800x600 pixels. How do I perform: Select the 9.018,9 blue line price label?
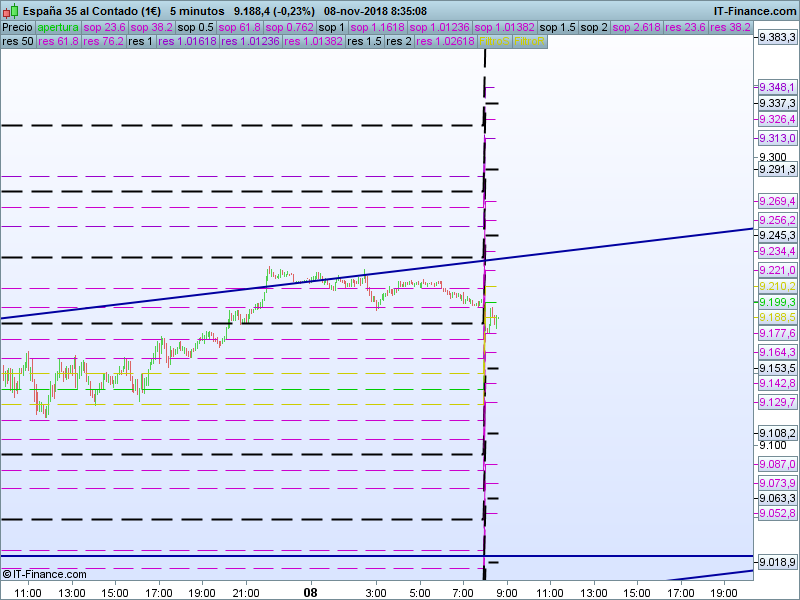(776, 563)
